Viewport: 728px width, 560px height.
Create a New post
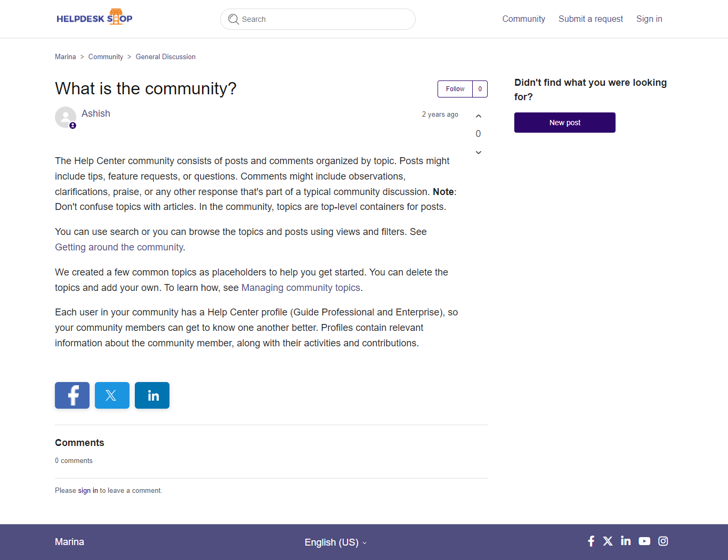click(x=564, y=123)
